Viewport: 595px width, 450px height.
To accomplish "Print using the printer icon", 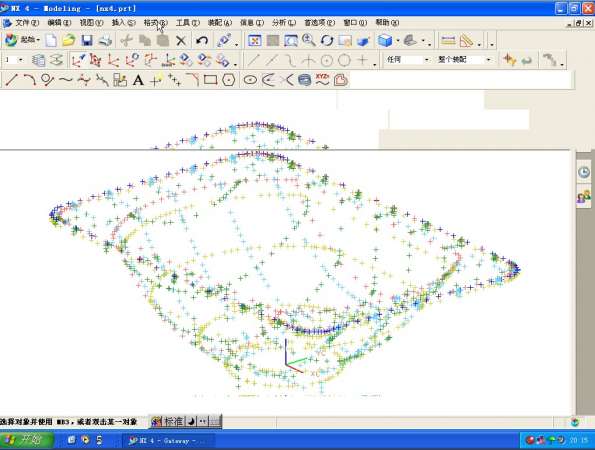I will (x=105, y=40).
